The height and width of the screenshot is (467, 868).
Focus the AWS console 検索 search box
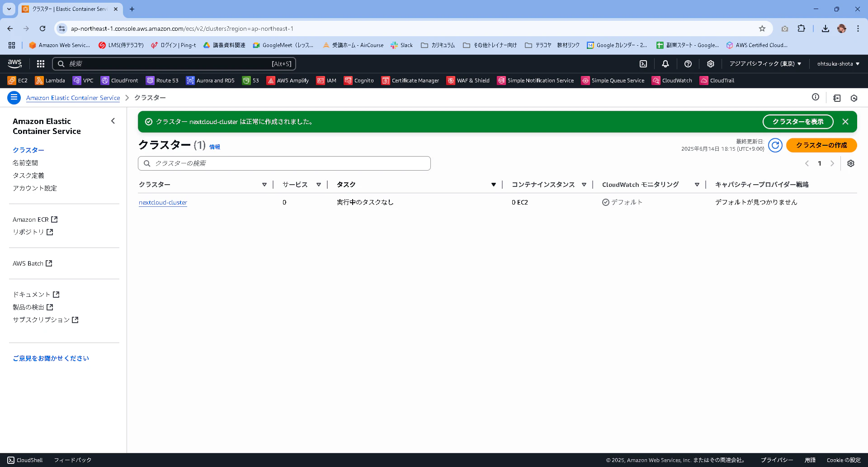click(174, 64)
